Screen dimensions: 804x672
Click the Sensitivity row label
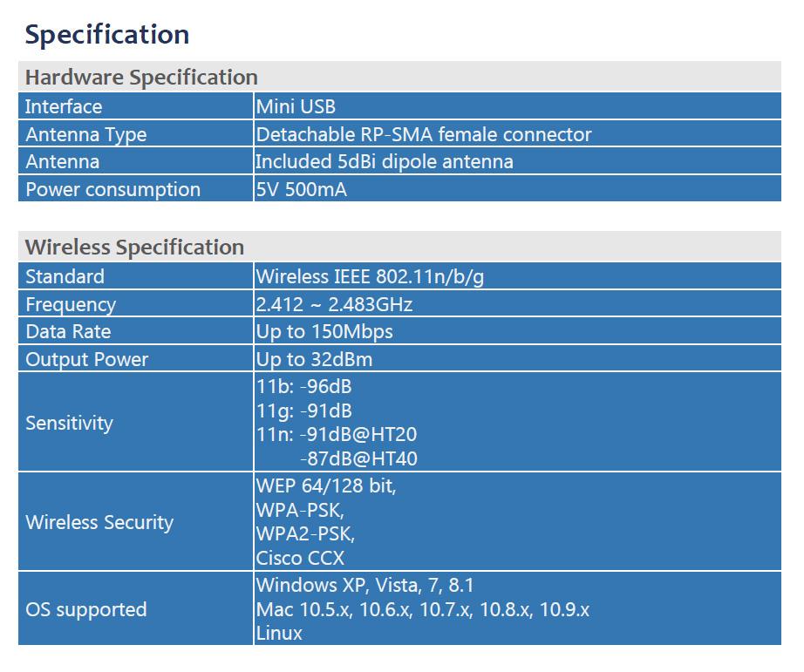[x=70, y=423]
